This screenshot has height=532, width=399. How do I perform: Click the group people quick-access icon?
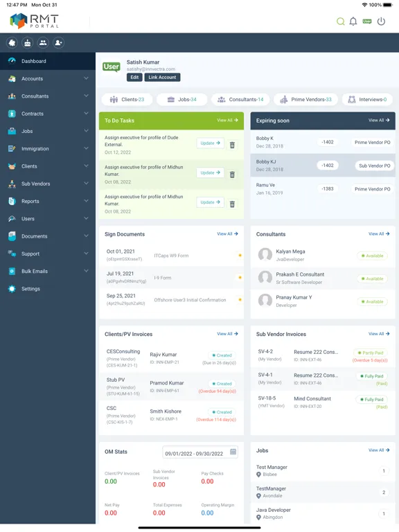click(x=43, y=43)
